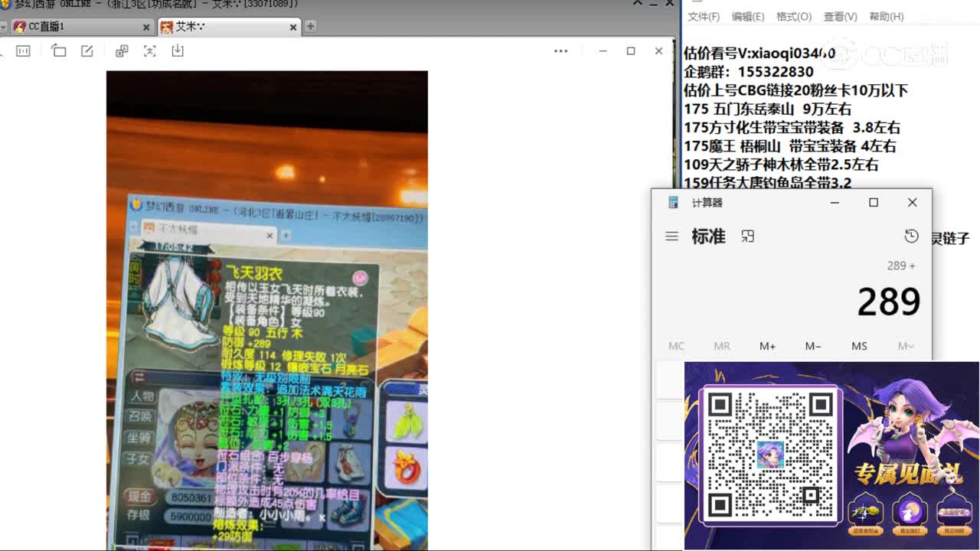Switch to the 艾米 tab
This screenshot has height=551, width=980.
click(x=214, y=26)
